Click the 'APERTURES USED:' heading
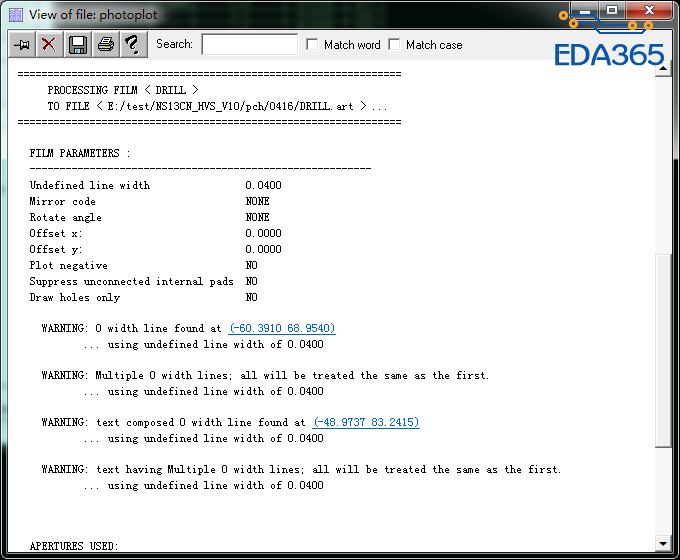680x560 pixels. coord(74,546)
